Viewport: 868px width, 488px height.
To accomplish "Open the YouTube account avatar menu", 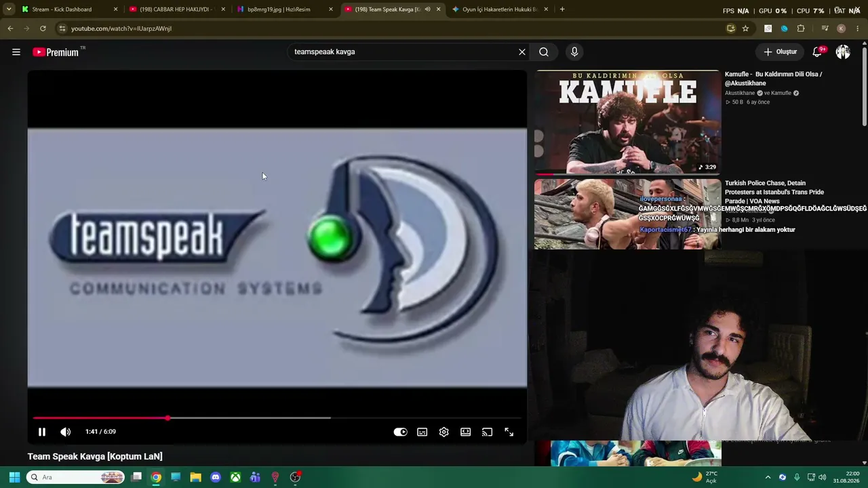I will 843,52.
